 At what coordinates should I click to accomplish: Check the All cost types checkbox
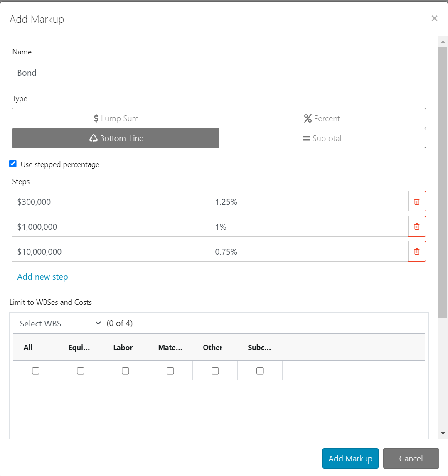pyautogui.click(x=35, y=370)
